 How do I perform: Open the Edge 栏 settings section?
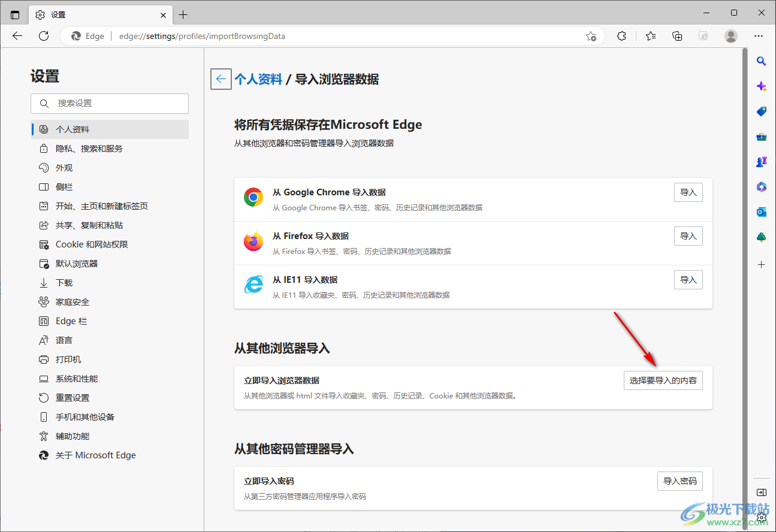110,321
